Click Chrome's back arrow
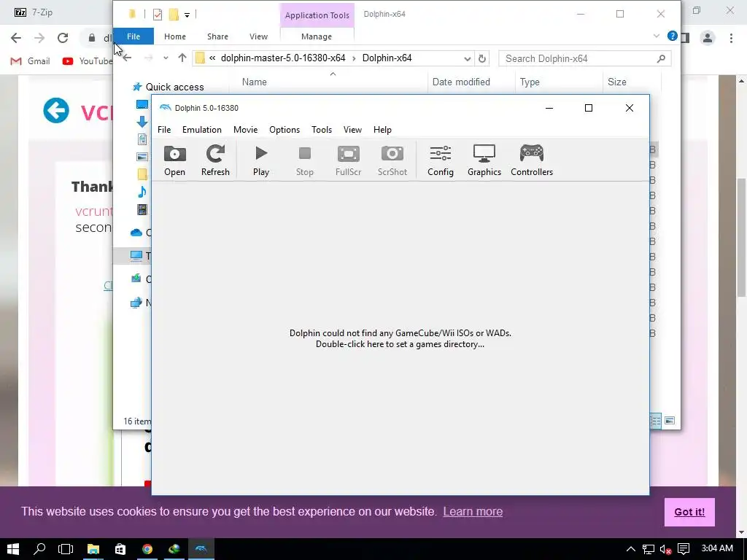This screenshot has height=560, width=747. pos(16,38)
